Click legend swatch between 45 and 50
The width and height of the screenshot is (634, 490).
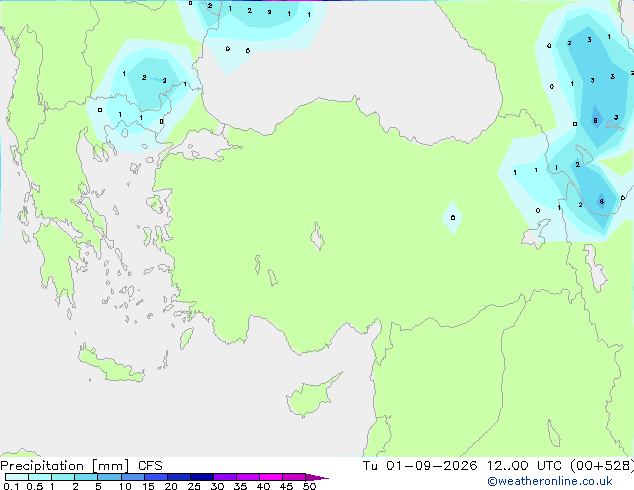294,477
